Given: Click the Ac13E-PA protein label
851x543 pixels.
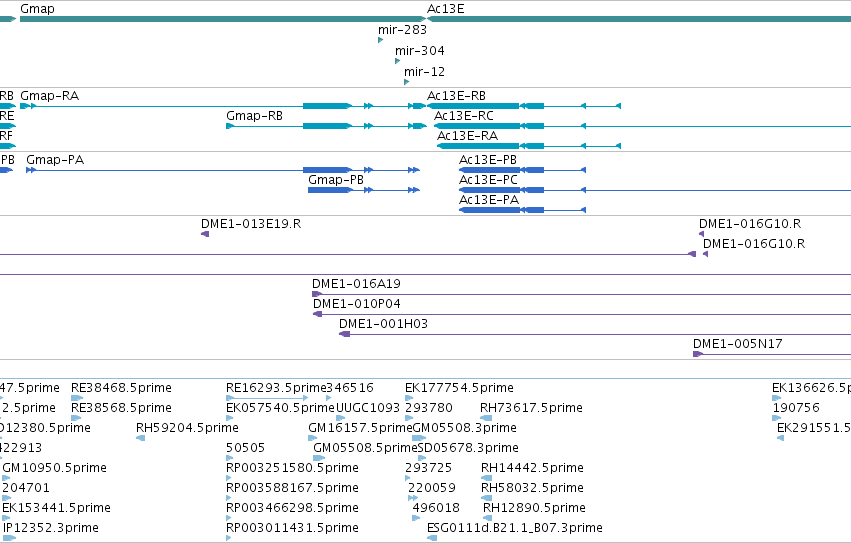Looking at the screenshot, I should click(489, 200).
